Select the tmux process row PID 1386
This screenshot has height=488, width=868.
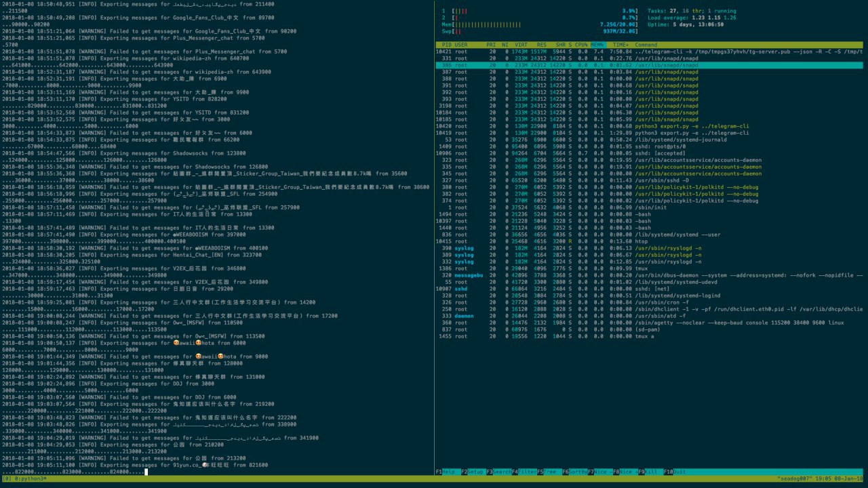pos(650,268)
